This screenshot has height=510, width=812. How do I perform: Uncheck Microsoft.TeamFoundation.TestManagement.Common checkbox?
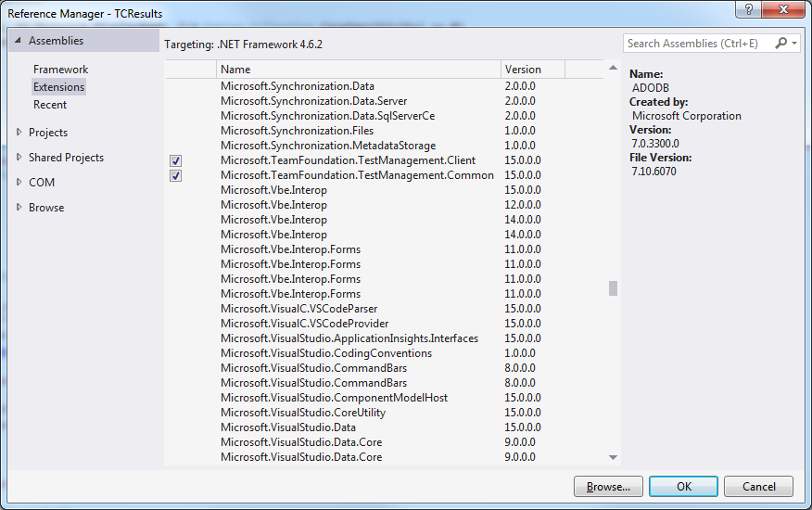tap(175, 175)
